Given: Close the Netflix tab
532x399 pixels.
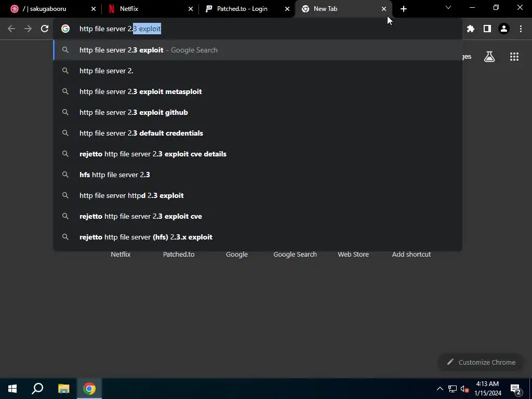Looking at the screenshot, I should click(x=190, y=9).
